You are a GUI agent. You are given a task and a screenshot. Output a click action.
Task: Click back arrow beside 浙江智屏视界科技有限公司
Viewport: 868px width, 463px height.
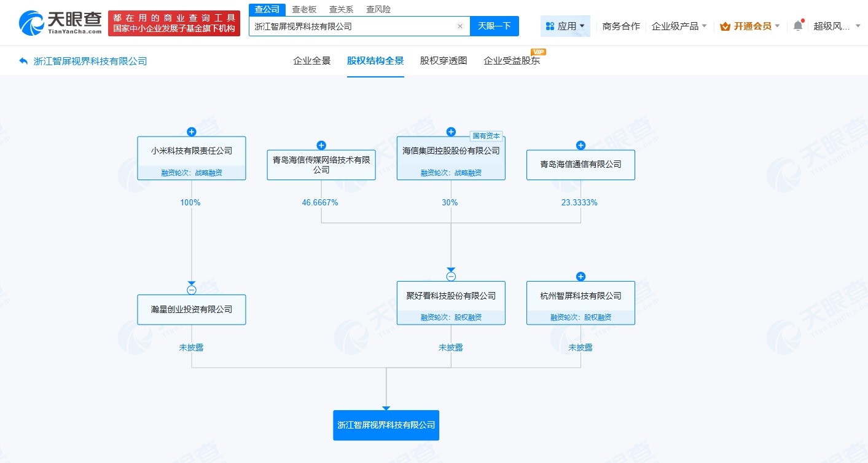tap(23, 60)
